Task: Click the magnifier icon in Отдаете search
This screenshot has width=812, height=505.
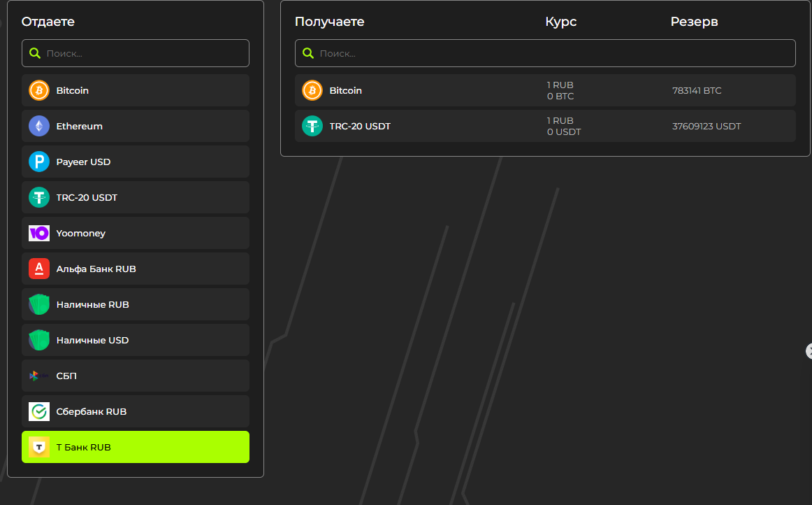Action: point(35,53)
